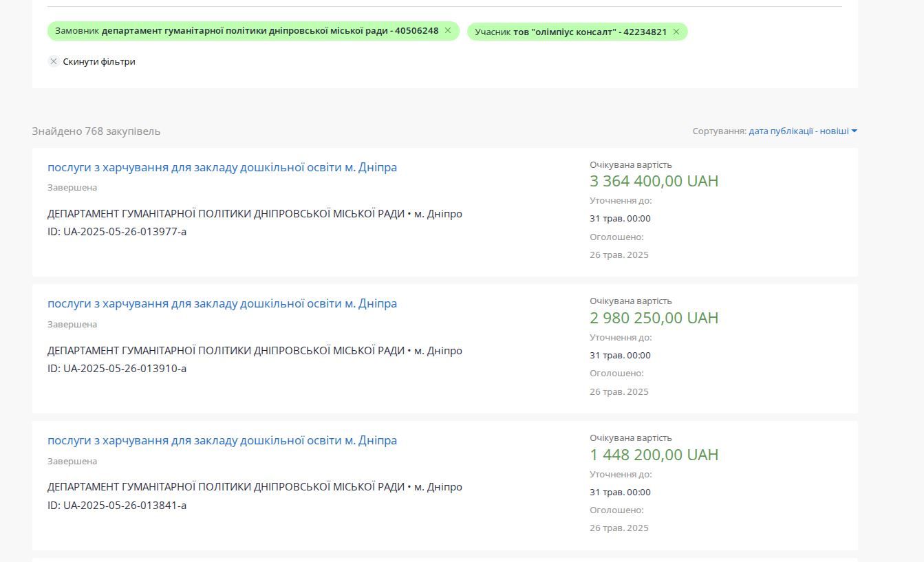Click the Завершена status in the third tender card
Screen dimensions: 924x562
coord(72,462)
